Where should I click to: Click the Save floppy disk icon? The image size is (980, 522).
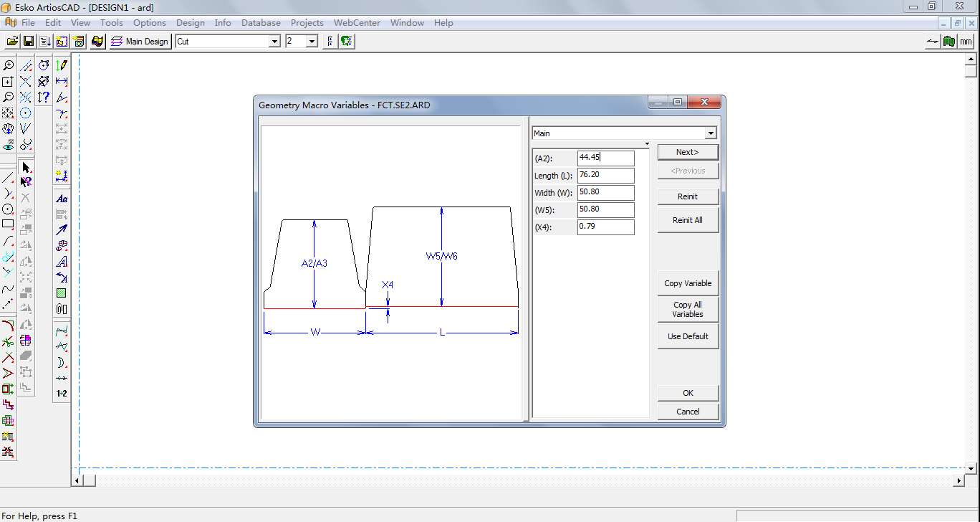coord(29,42)
